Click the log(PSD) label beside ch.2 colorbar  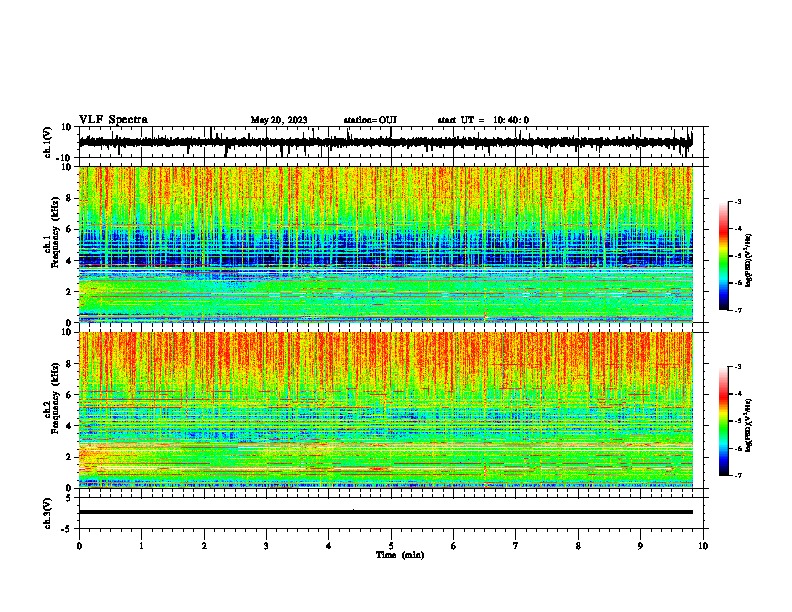click(x=749, y=426)
